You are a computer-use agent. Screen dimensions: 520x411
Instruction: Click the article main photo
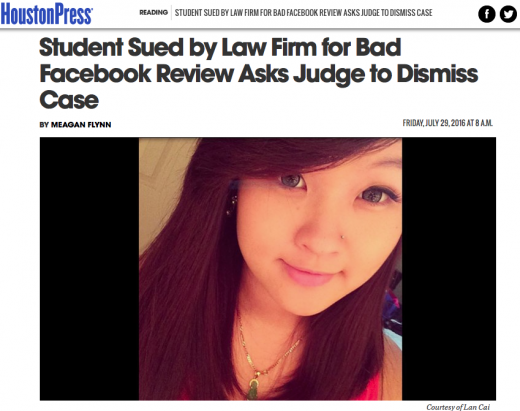click(270, 269)
